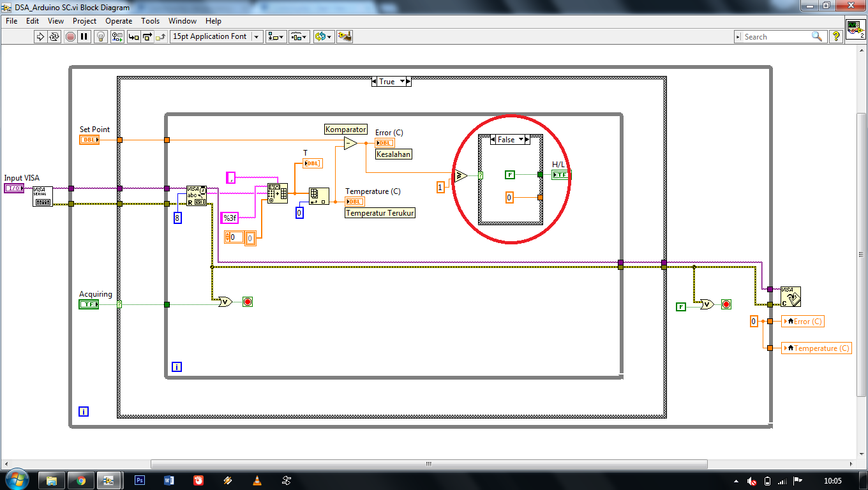Click the byte count constant 8
Image resolution: width=868 pixels, height=490 pixels.
[178, 218]
